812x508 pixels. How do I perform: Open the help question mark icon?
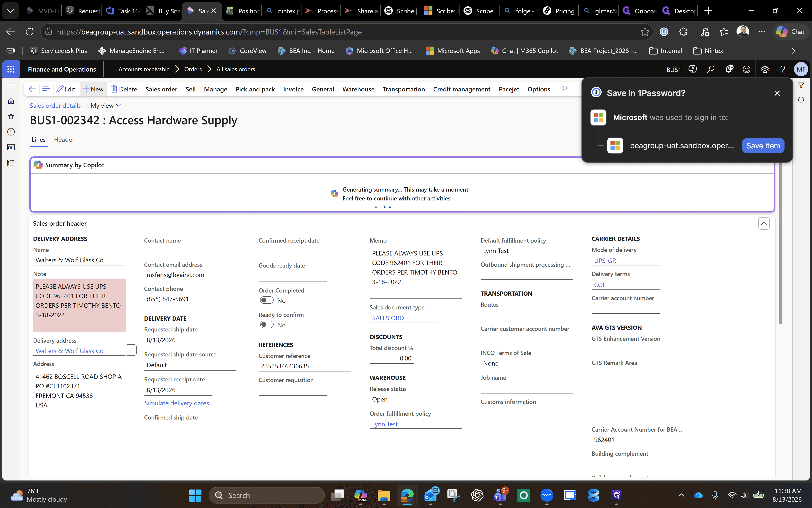pos(783,69)
